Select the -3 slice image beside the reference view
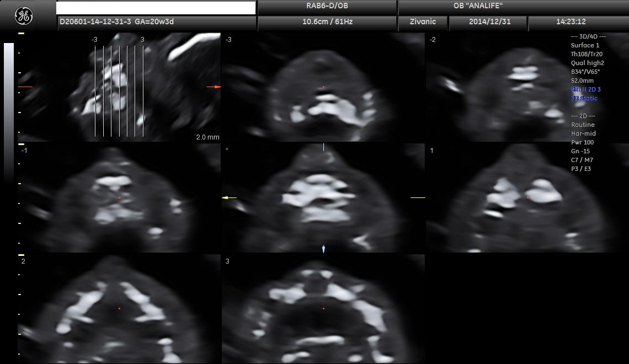Screen dimensions: 629x364 click(x=323, y=87)
